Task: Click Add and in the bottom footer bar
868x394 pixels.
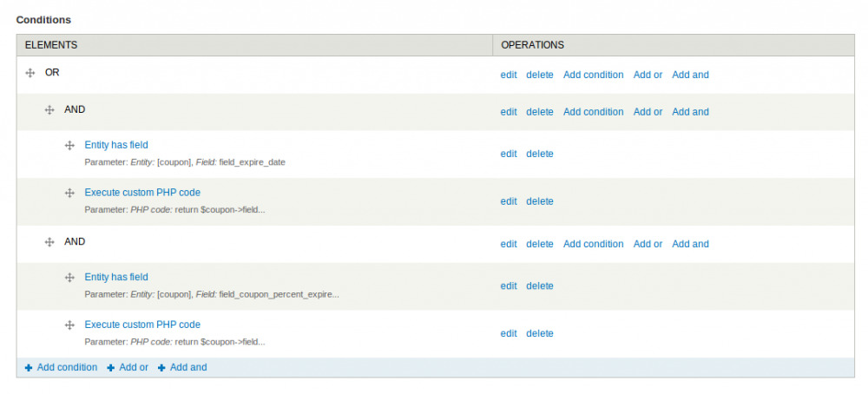Action: click(x=188, y=368)
